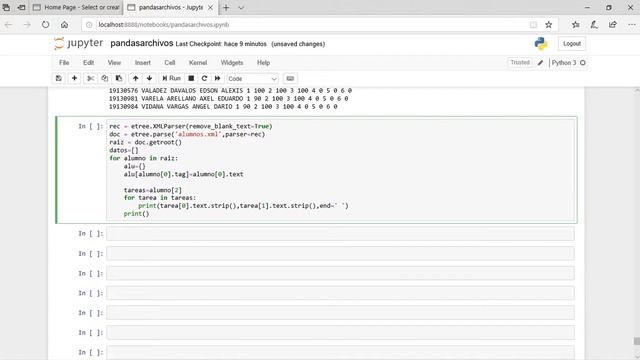Interrupt the kernel with the stop icon
Screen dimensions: 640x360
click(191, 78)
